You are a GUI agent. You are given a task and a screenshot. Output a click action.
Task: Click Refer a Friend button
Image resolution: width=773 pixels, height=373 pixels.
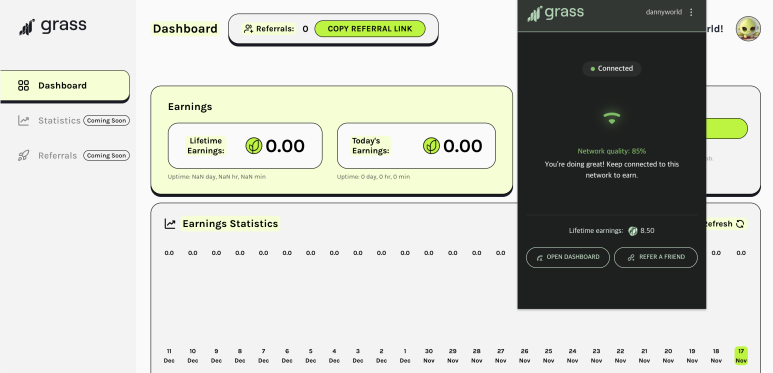point(656,257)
